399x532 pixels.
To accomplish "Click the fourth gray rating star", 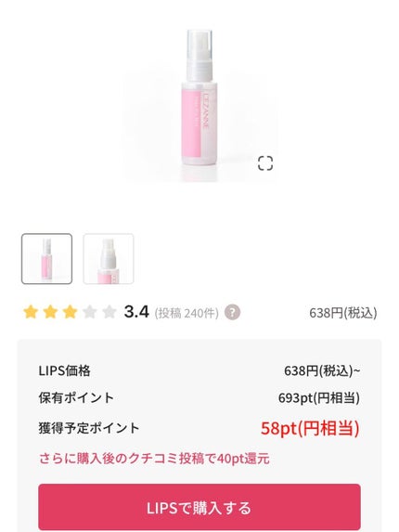I will point(89,312).
